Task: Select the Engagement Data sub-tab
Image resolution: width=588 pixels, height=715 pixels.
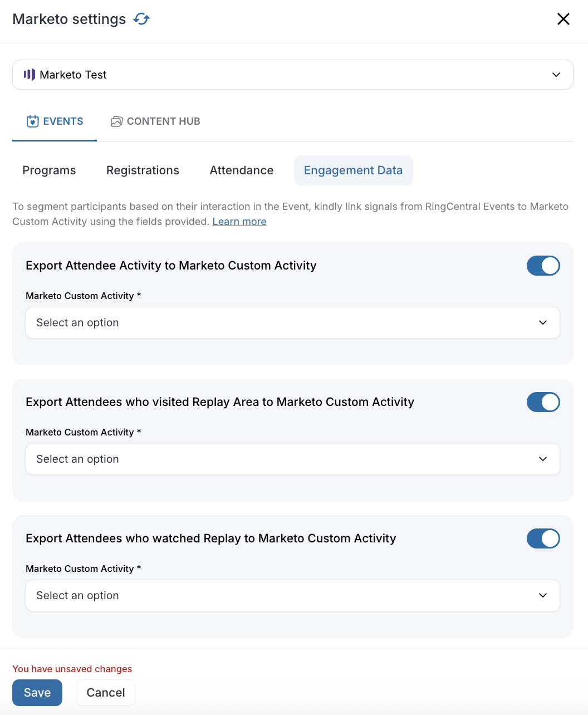Action: pyautogui.click(x=353, y=170)
